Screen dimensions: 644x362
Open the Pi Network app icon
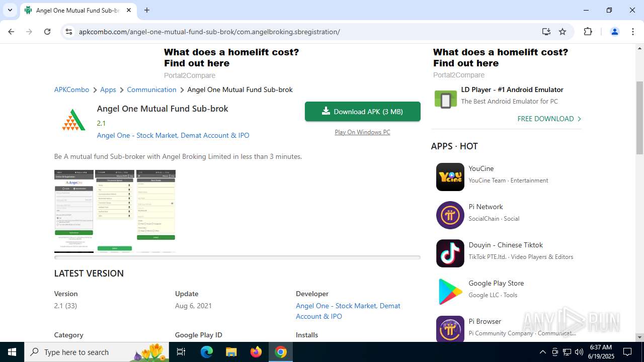click(x=450, y=215)
